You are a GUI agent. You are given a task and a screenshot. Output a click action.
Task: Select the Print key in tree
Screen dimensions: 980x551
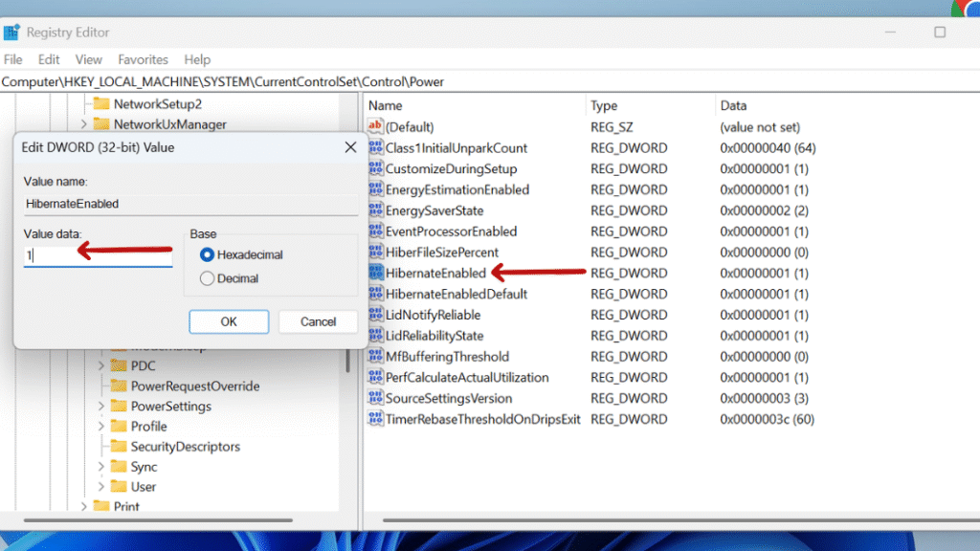pos(126,507)
